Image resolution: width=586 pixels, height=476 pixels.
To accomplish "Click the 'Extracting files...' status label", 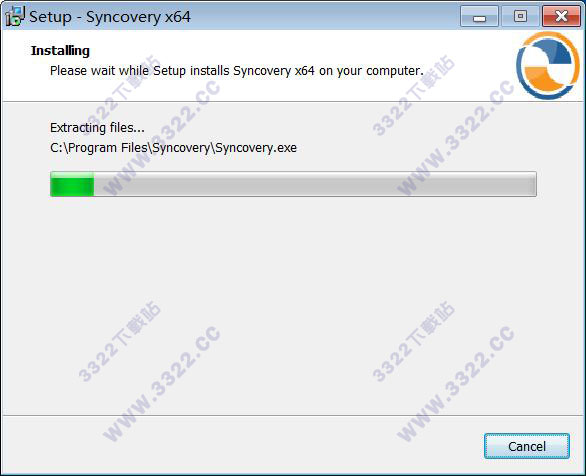I will point(97,128).
